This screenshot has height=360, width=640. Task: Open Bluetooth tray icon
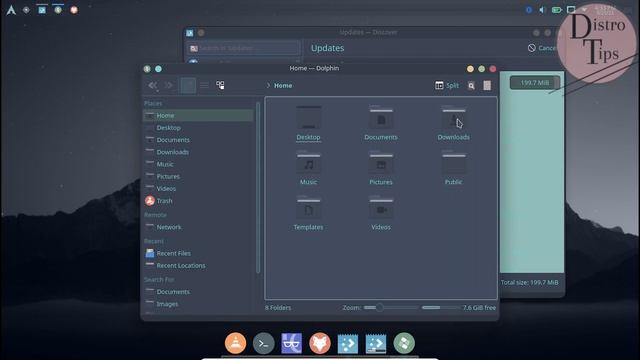click(x=529, y=10)
